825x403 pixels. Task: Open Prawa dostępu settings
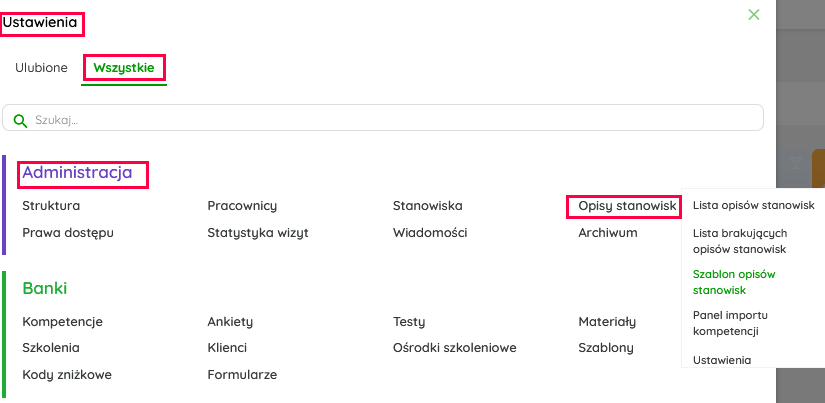(x=68, y=233)
